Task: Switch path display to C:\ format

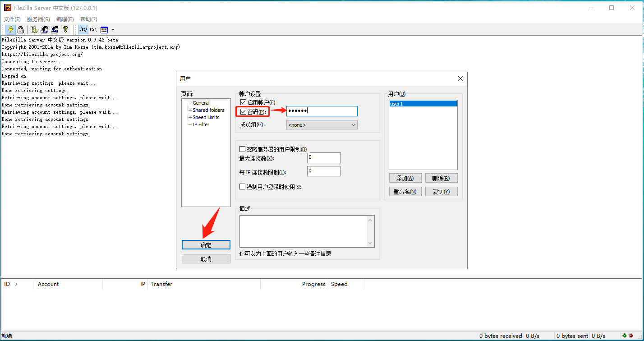Action: click(x=93, y=30)
